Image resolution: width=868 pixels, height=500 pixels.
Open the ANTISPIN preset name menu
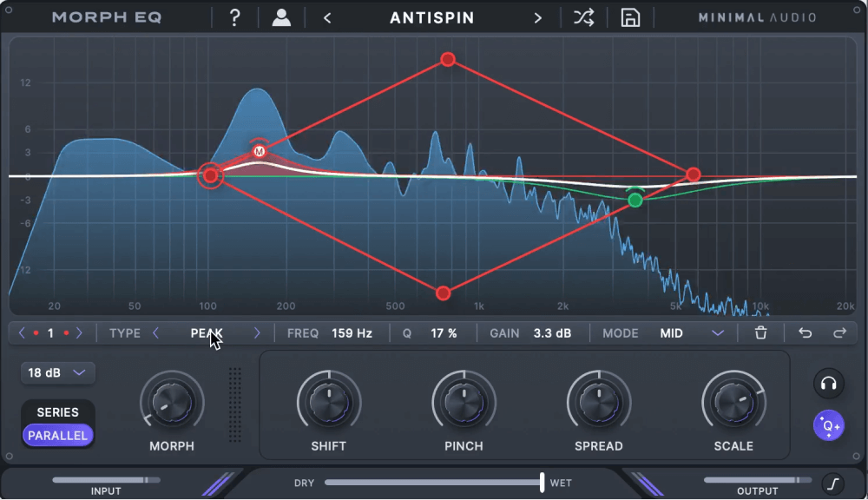(x=431, y=17)
